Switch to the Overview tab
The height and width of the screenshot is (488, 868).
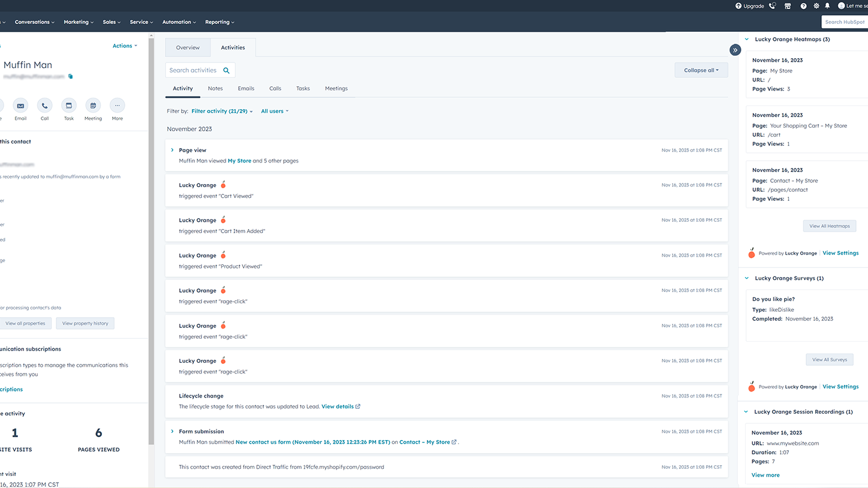coord(188,47)
